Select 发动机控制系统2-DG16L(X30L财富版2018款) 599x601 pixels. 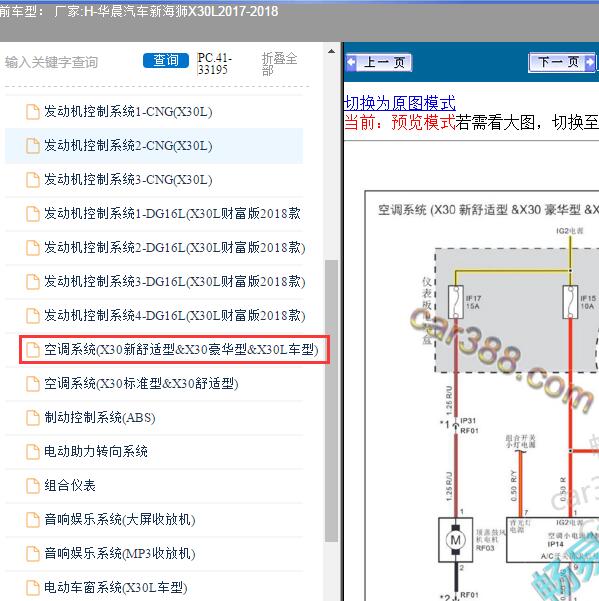174,248
